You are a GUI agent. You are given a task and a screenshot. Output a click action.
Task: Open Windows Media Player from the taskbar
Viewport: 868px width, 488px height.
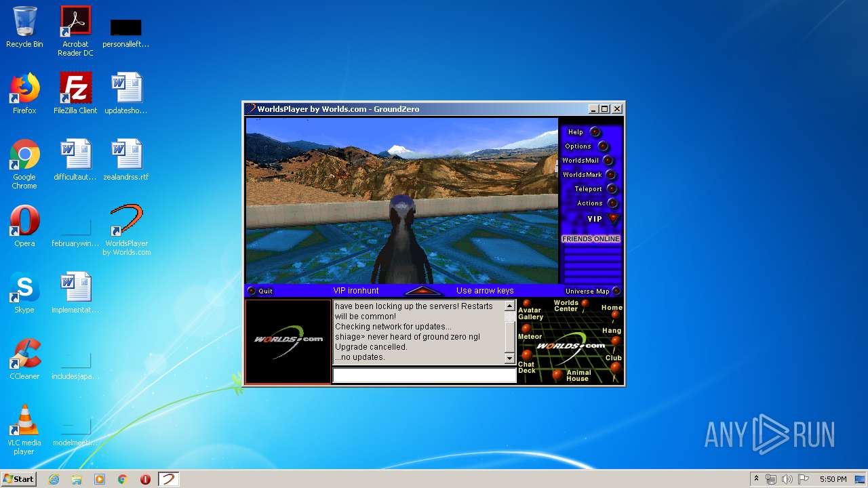coord(100,479)
